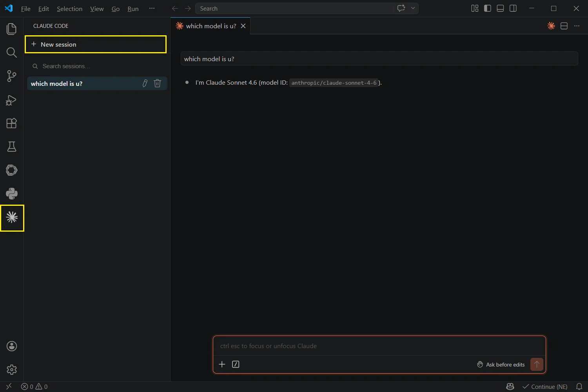This screenshot has height=392, width=588.
Task: Open errors and warnings count in status bar
Action: 34,387
